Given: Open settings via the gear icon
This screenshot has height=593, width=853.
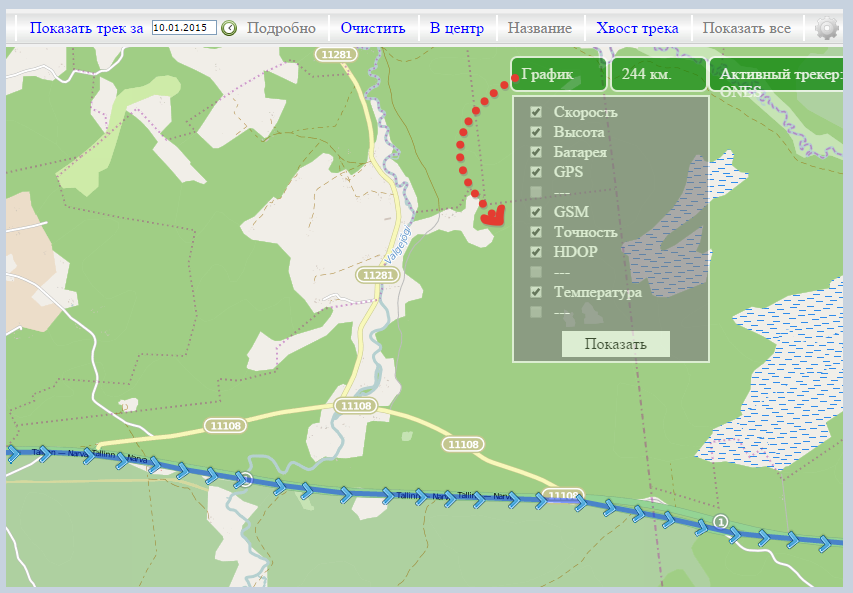Looking at the screenshot, I should tap(826, 28).
